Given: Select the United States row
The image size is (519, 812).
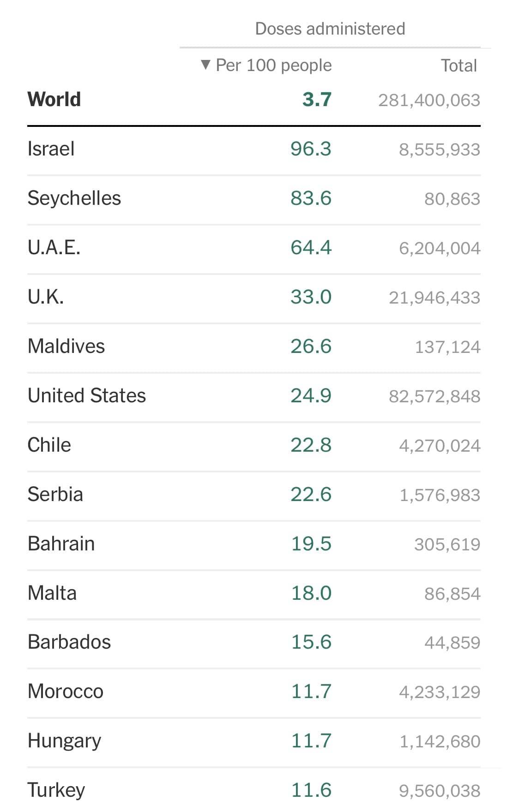Looking at the screenshot, I should [86, 396].
